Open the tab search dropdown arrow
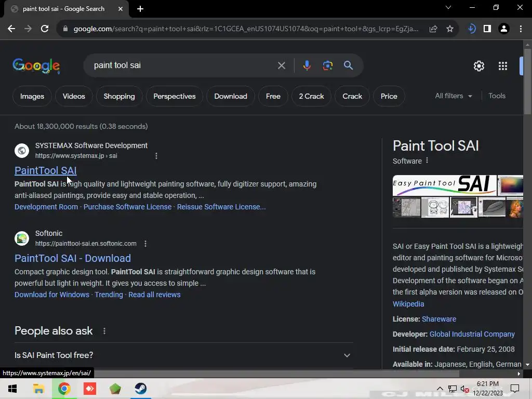The height and width of the screenshot is (399, 532). pyautogui.click(x=448, y=7)
